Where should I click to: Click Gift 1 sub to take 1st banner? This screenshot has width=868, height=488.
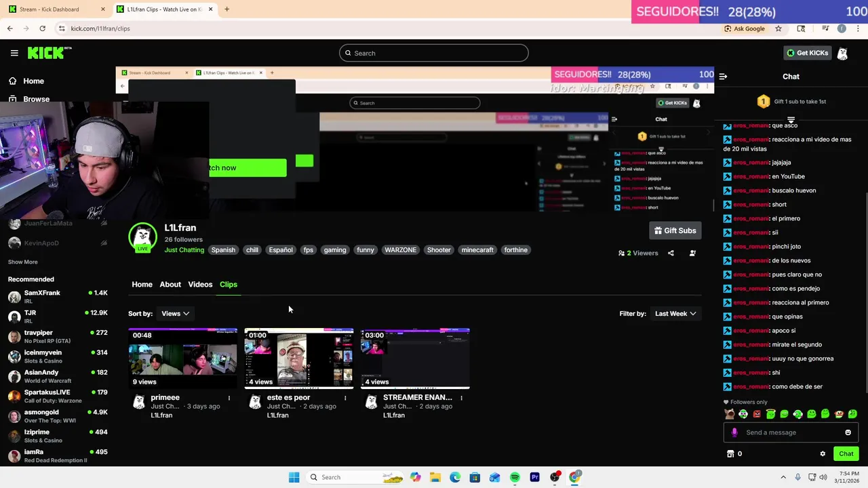click(791, 102)
